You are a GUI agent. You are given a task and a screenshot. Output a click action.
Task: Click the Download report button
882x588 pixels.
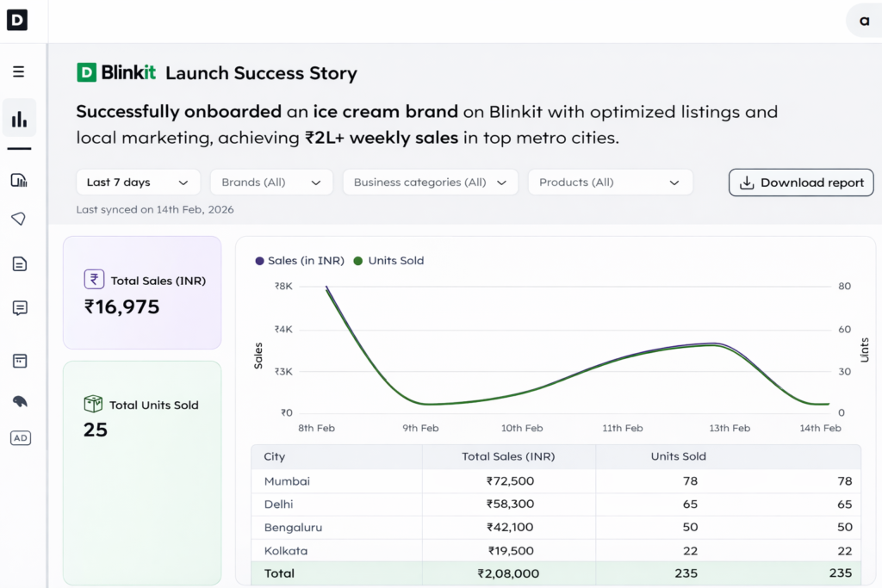[x=801, y=183]
